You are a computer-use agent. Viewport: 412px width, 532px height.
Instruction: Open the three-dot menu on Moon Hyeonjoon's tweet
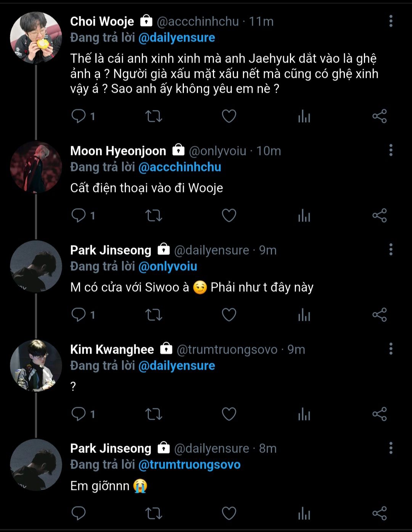click(x=391, y=150)
